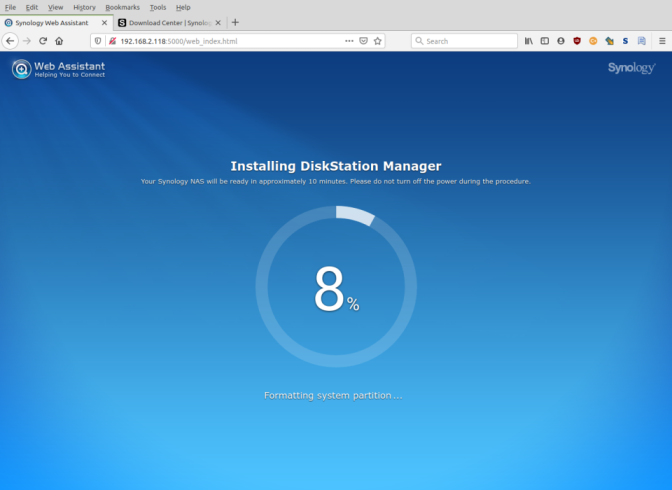The image size is (672, 490).
Task: Click the forward navigation arrow
Action: click(x=27, y=41)
